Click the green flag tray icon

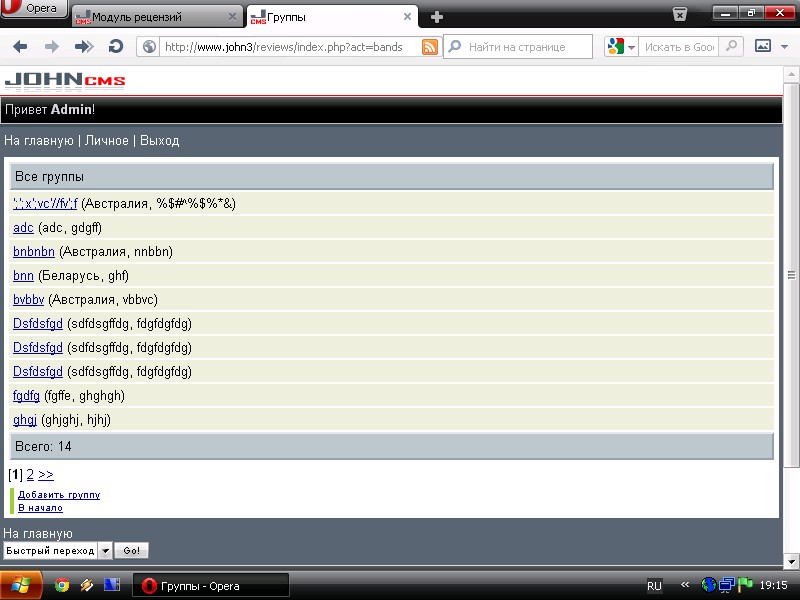click(745, 585)
